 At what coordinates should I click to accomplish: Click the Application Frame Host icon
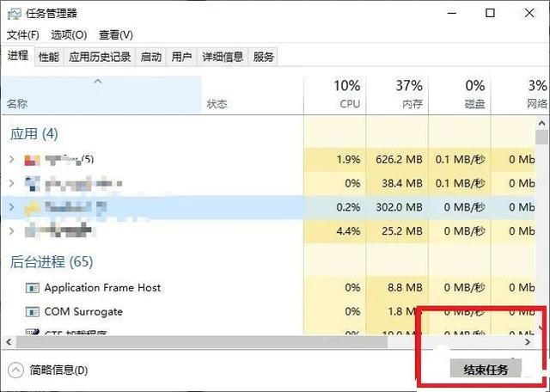click(x=33, y=288)
